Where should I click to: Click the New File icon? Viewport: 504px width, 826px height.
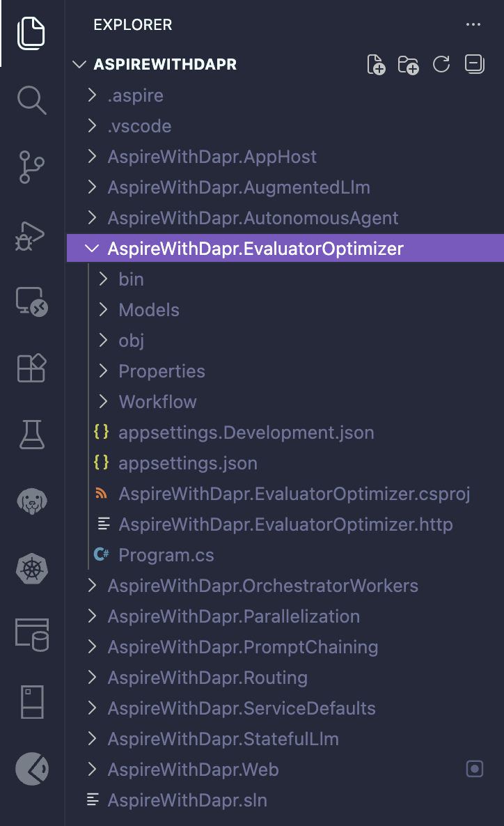click(376, 65)
